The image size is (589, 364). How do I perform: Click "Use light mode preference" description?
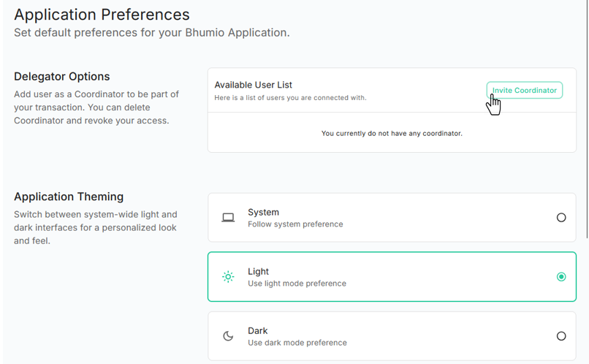tap(297, 284)
